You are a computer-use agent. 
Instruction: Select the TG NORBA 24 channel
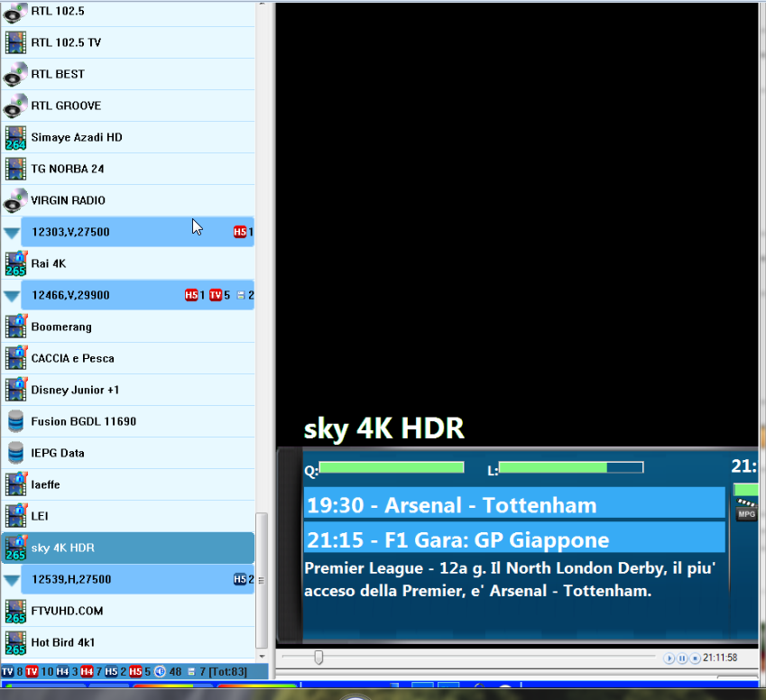pos(128,169)
